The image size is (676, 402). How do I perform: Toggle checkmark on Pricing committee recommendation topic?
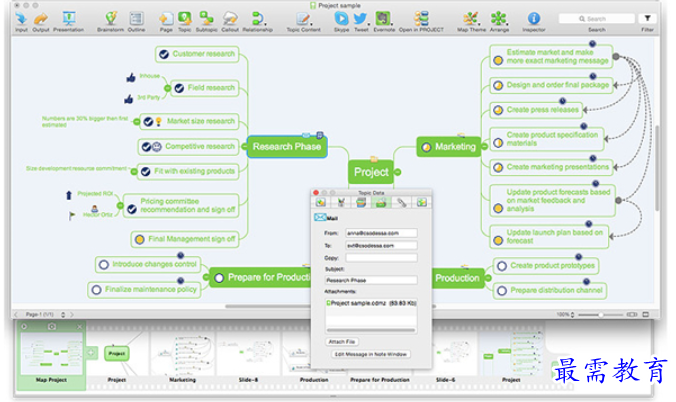(x=132, y=210)
